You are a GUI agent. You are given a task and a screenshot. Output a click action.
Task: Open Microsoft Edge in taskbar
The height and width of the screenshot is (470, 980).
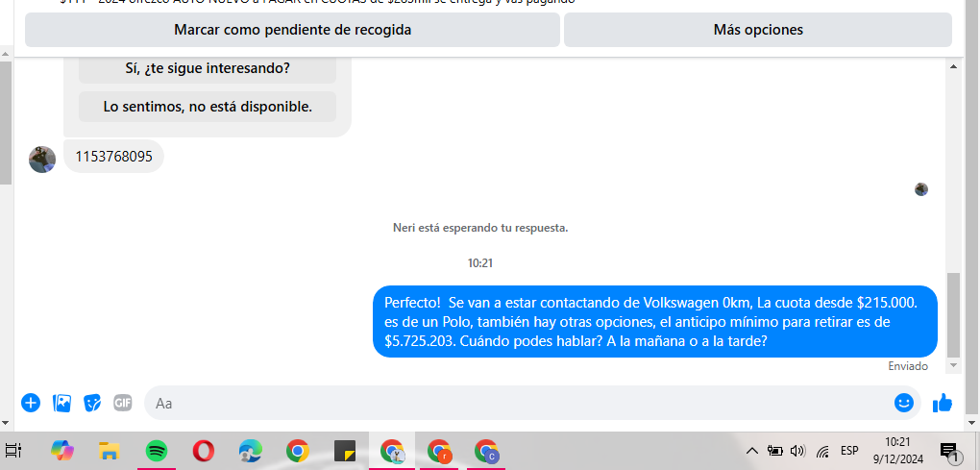tap(251, 451)
